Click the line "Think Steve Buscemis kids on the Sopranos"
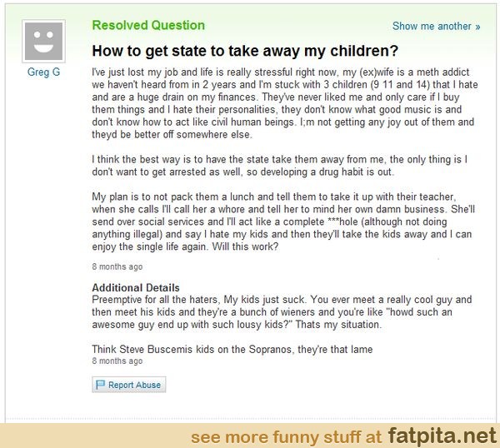 click(232, 349)
